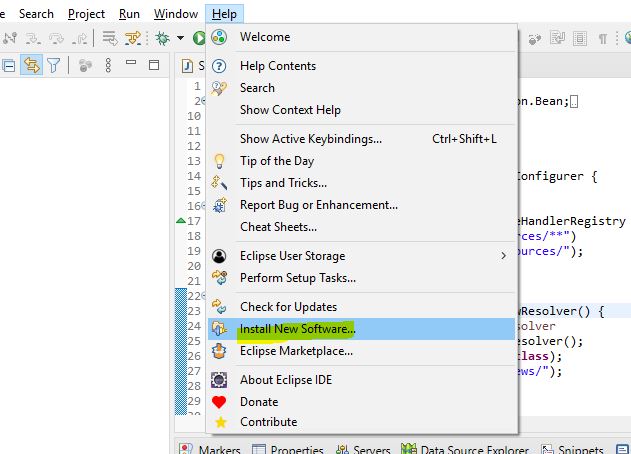Collapse the code fold at line 16

pos(204,206)
